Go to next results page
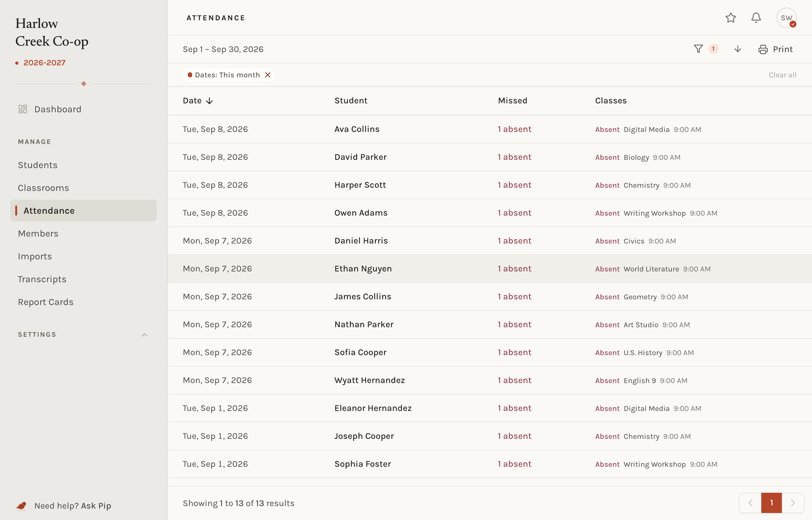 coord(793,503)
